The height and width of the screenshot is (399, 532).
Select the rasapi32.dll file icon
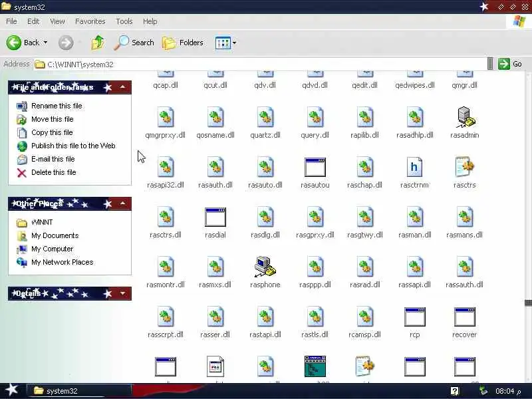pyautogui.click(x=166, y=167)
